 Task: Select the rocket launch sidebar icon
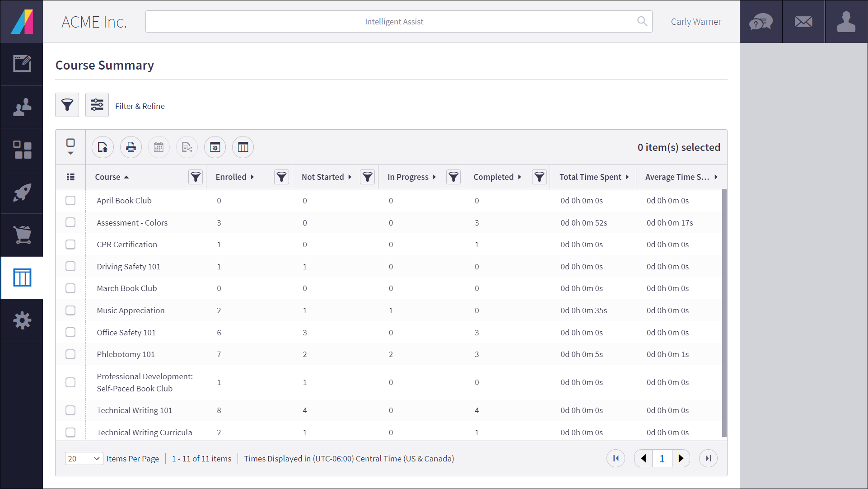tap(22, 192)
